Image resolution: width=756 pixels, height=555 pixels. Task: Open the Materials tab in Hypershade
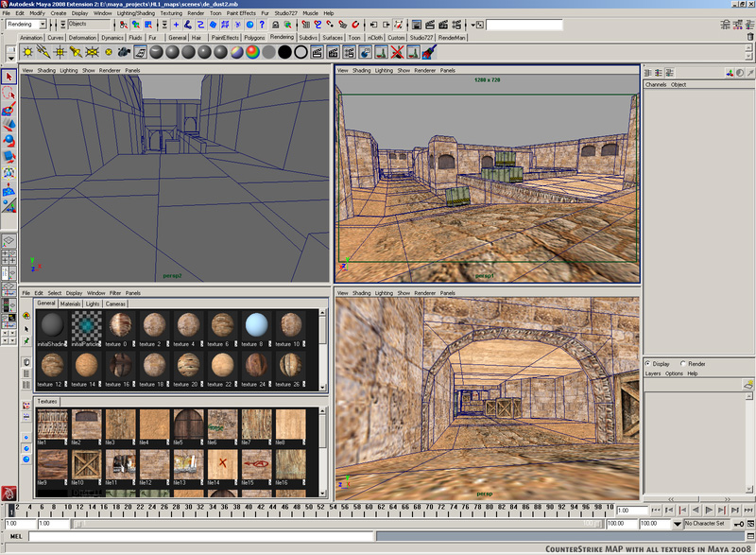[70, 304]
